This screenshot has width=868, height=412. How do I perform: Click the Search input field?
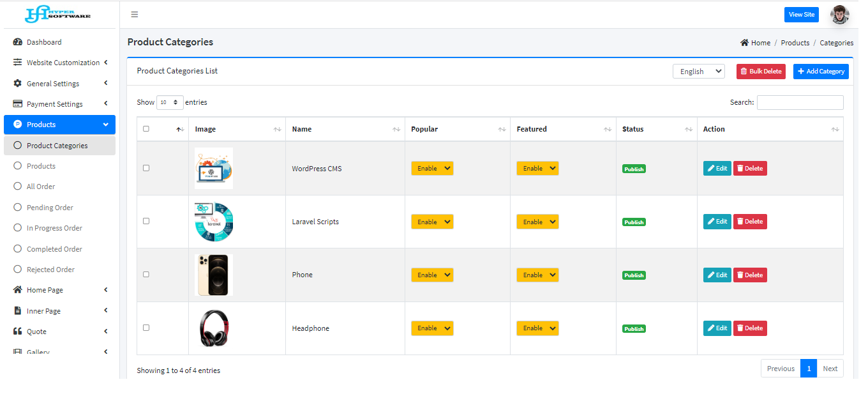pos(800,102)
